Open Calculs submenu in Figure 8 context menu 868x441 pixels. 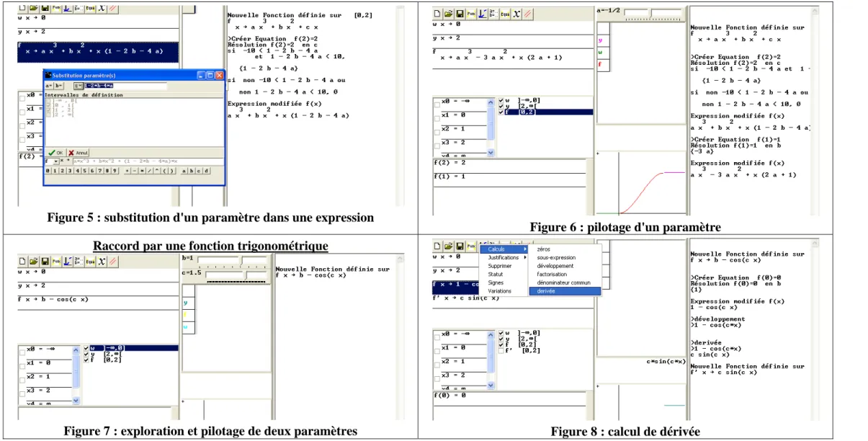pos(504,249)
